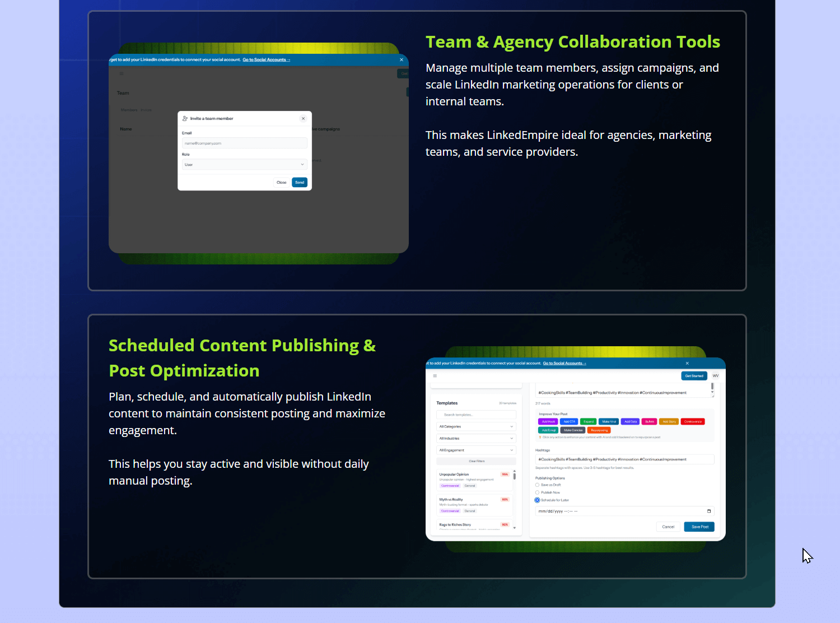Switch to the Members tab in Team view
This screenshot has width=840, height=623.
point(129,110)
